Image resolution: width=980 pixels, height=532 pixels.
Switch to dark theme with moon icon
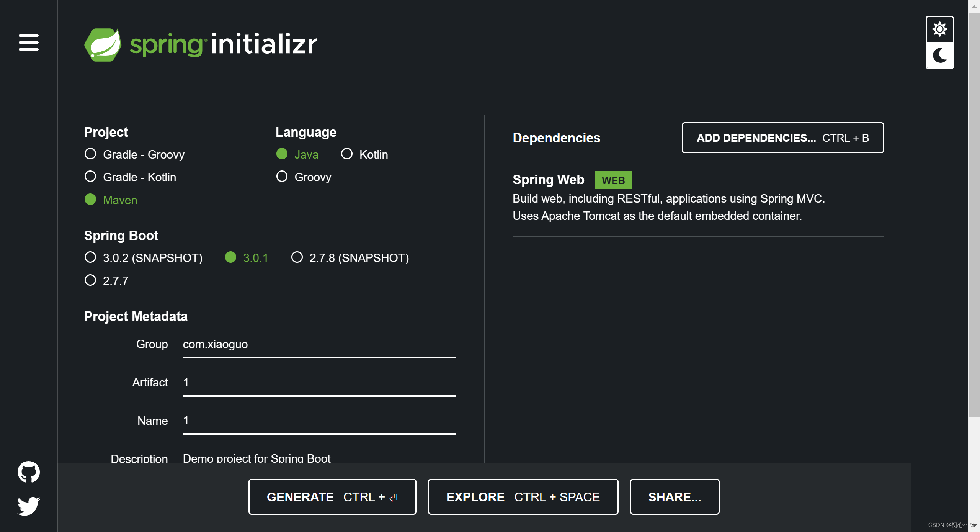939,56
